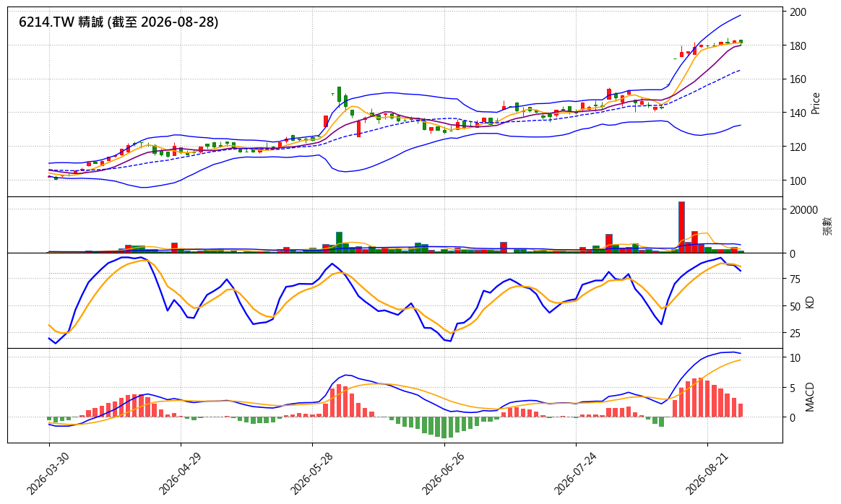Select the 0 tick on MACD axis

tap(792, 417)
